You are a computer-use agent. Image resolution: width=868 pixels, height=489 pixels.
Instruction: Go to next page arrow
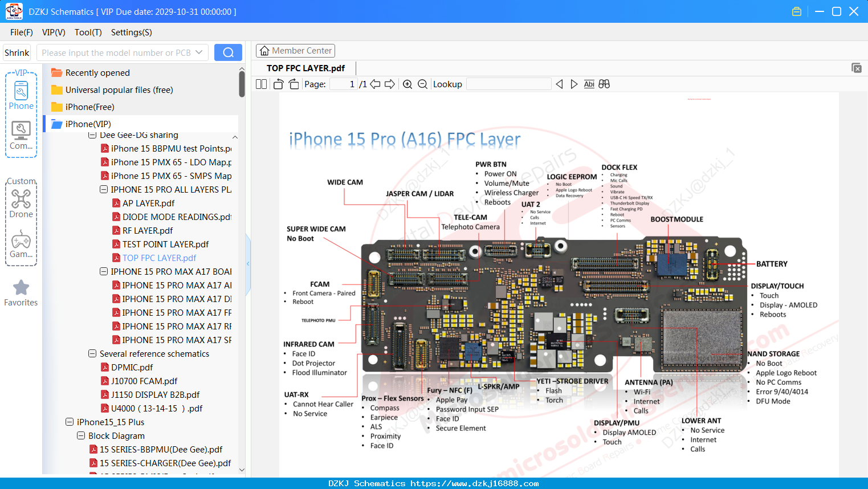390,84
